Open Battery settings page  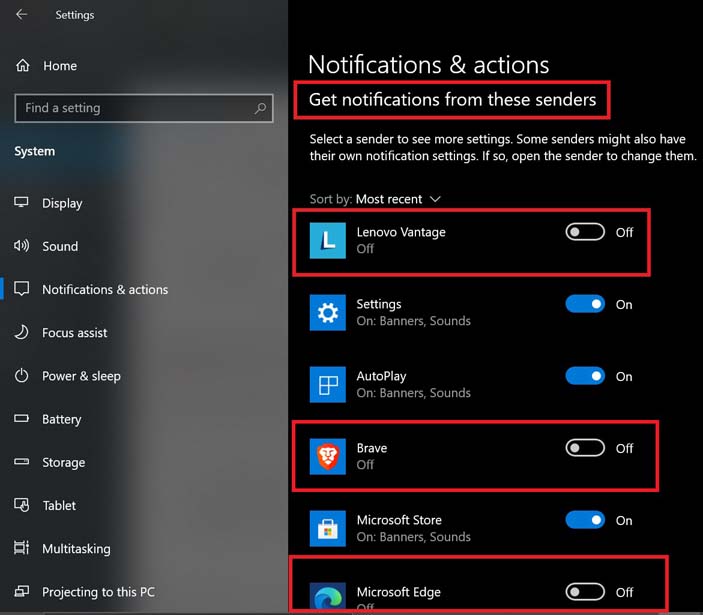[x=61, y=419]
